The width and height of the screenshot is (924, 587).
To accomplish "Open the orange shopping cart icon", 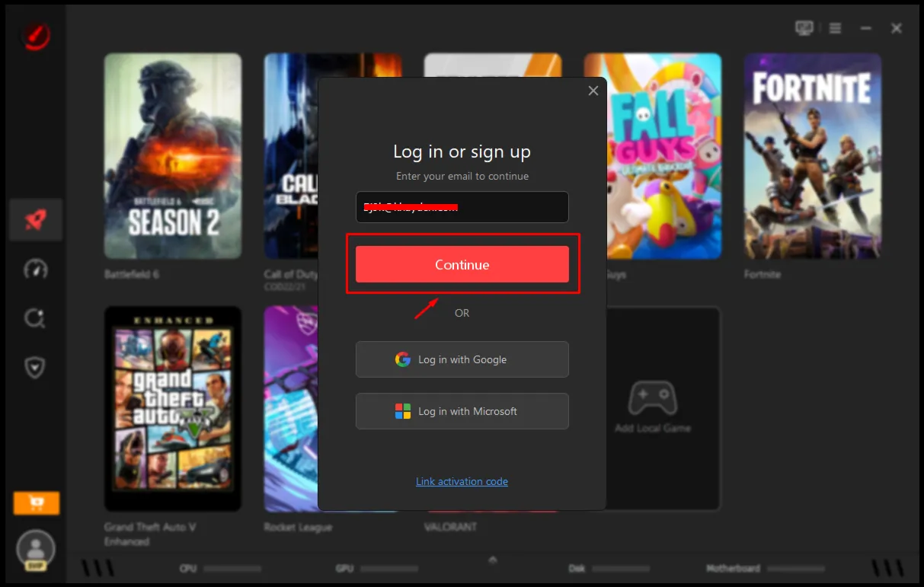I will (x=36, y=503).
